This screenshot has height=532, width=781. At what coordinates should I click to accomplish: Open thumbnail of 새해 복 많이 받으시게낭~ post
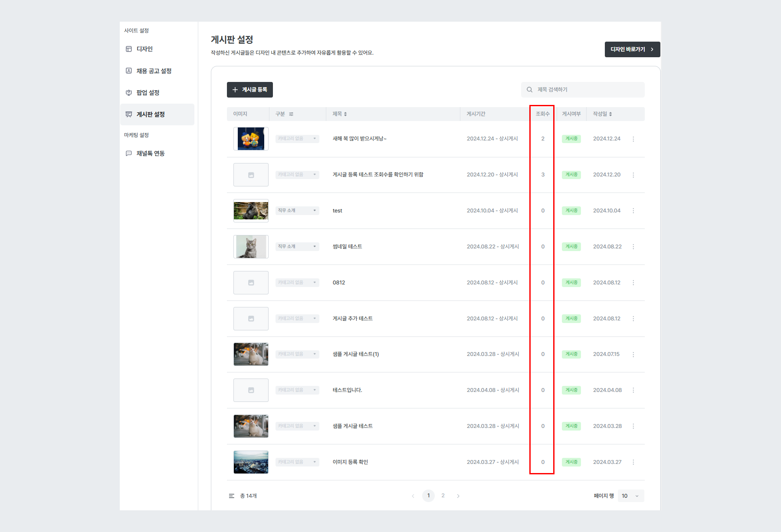tap(251, 139)
